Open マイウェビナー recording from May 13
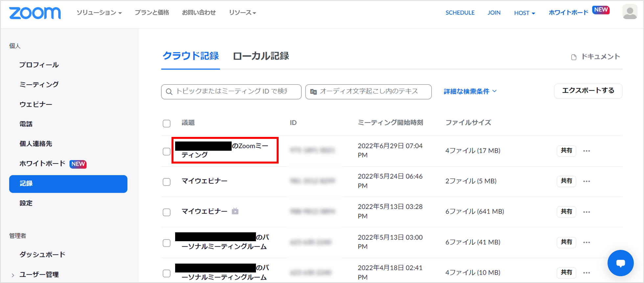 [x=204, y=211]
